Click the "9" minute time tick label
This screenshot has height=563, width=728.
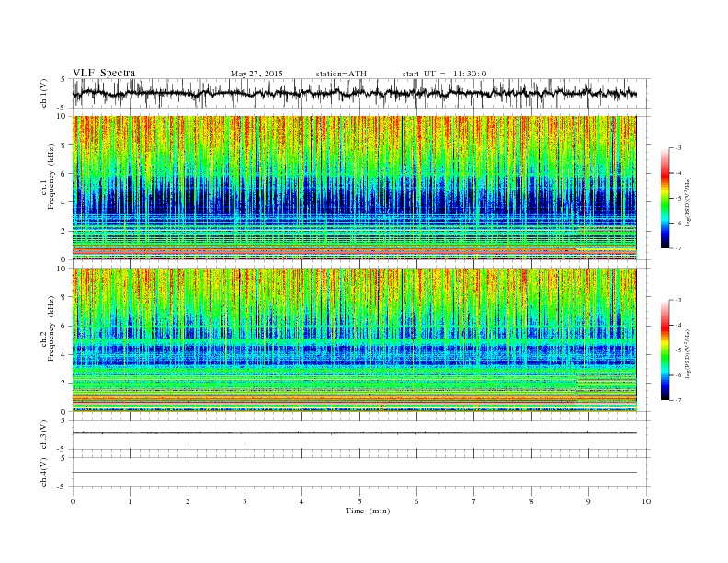click(588, 501)
